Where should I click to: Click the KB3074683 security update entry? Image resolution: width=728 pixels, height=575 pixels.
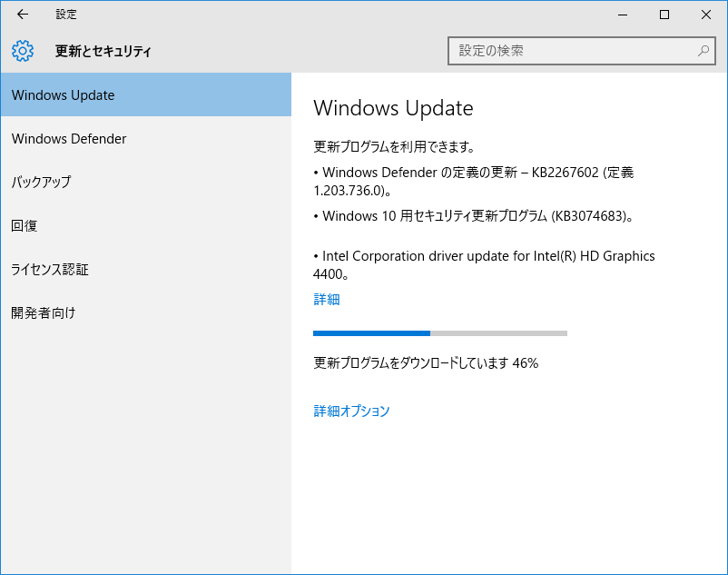(x=474, y=216)
